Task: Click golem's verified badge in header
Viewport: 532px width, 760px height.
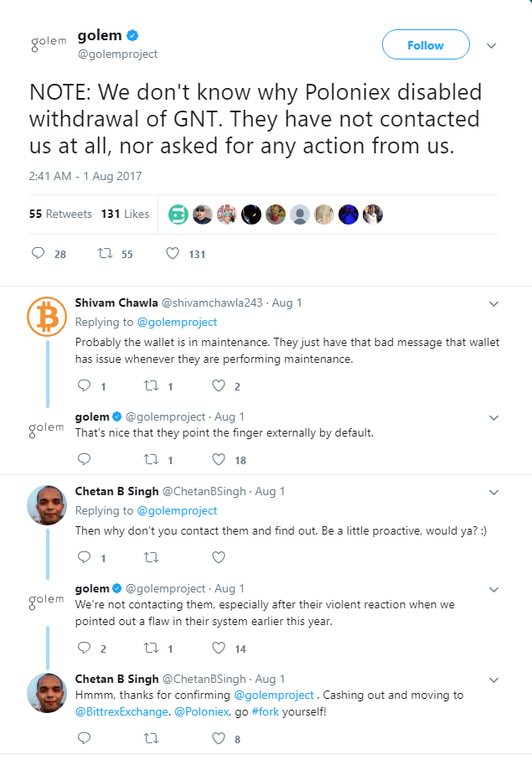Action: point(132,36)
